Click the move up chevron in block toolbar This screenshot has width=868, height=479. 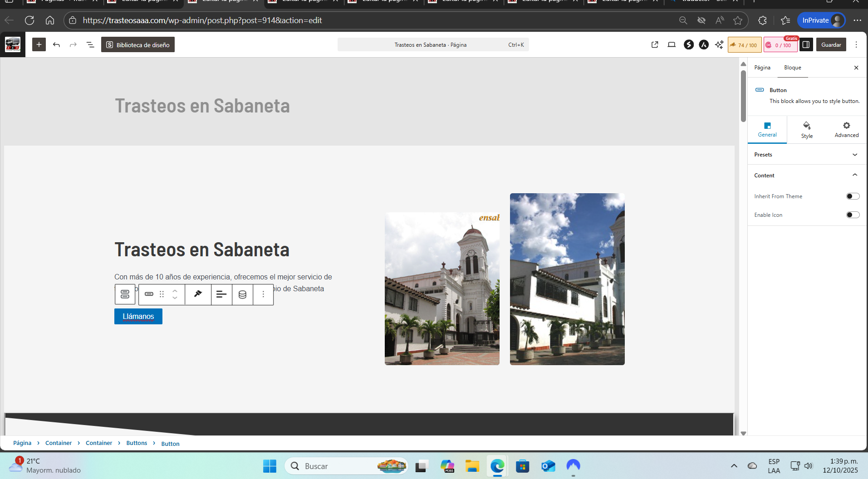coord(175,291)
